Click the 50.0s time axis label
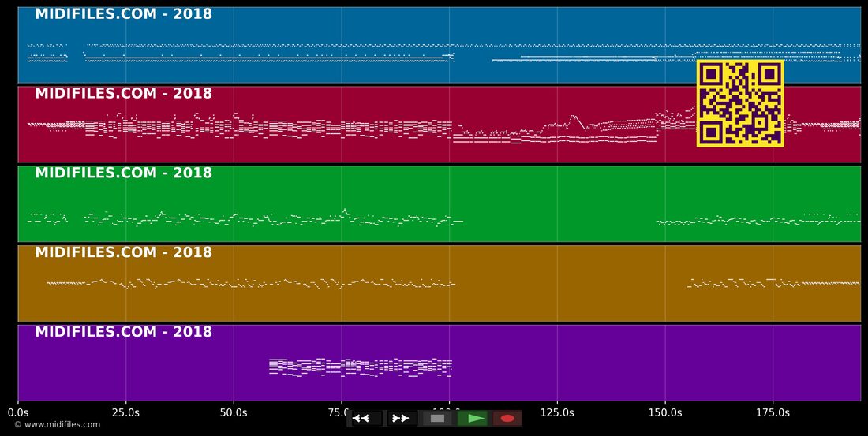Screen dimensions: 868x436 [x=234, y=413]
